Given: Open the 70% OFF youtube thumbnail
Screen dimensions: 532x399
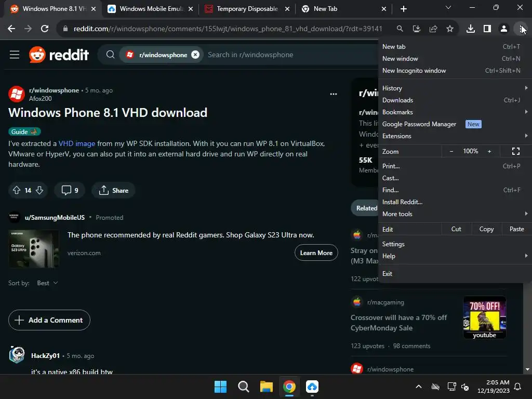Looking at the screenshot, I should coord(485,317).
